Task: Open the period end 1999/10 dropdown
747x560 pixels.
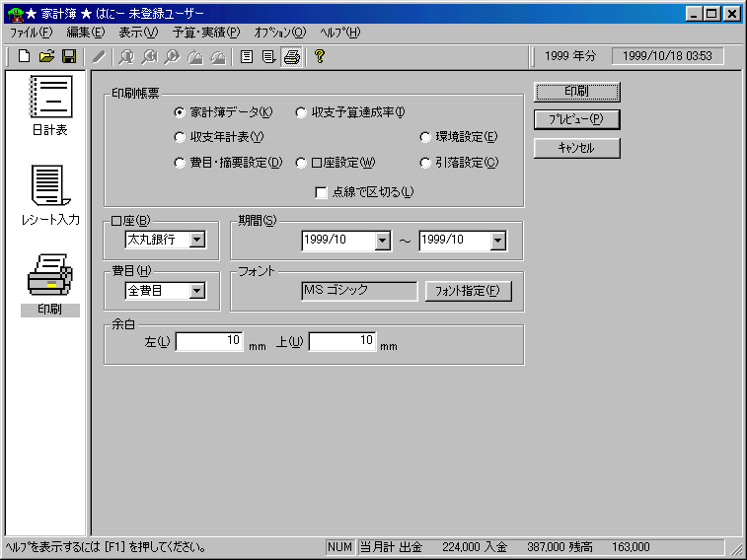Action: tap(498, 241)
